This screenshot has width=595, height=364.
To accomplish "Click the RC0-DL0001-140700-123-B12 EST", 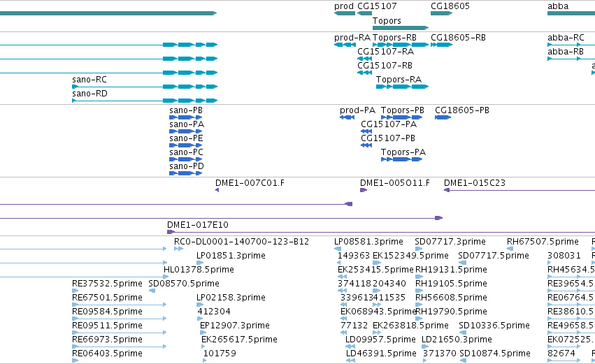I will (x=179, y=249).
